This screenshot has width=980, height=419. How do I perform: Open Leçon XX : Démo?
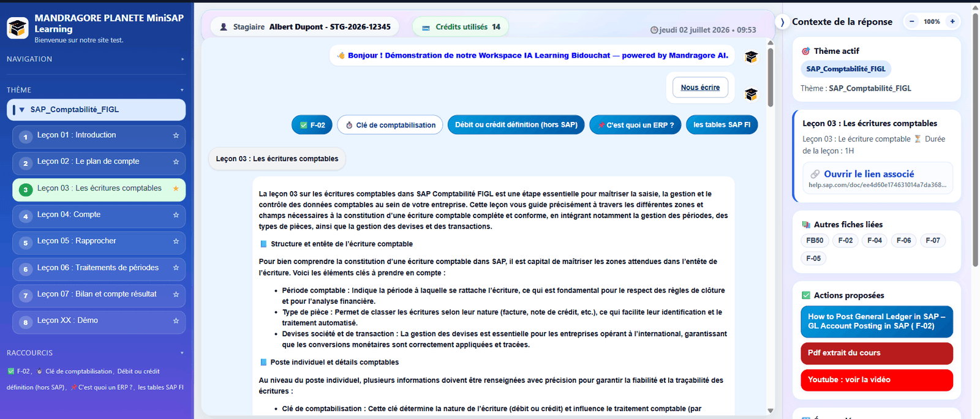pos(99,322)
